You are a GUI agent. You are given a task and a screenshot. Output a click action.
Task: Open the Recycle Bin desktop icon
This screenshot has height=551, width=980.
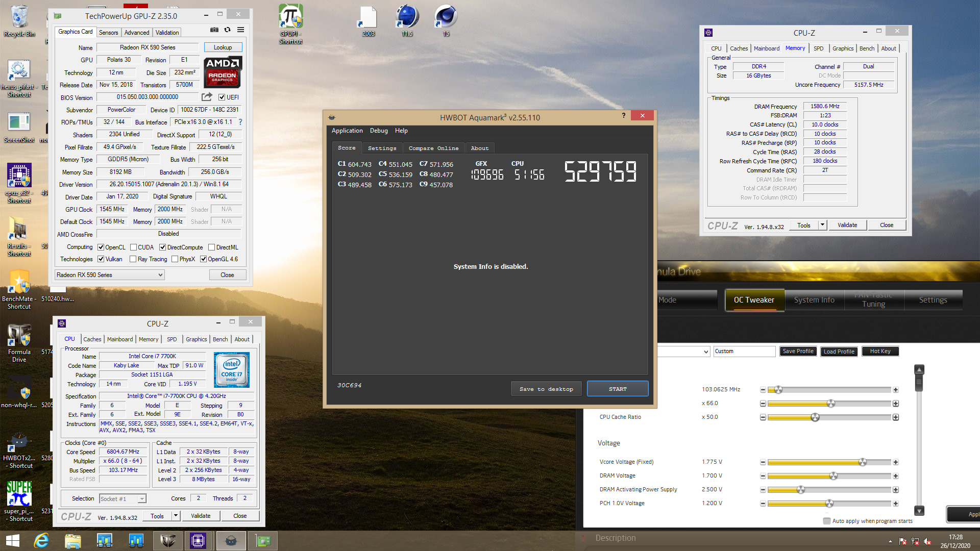(x=19, y=20)
